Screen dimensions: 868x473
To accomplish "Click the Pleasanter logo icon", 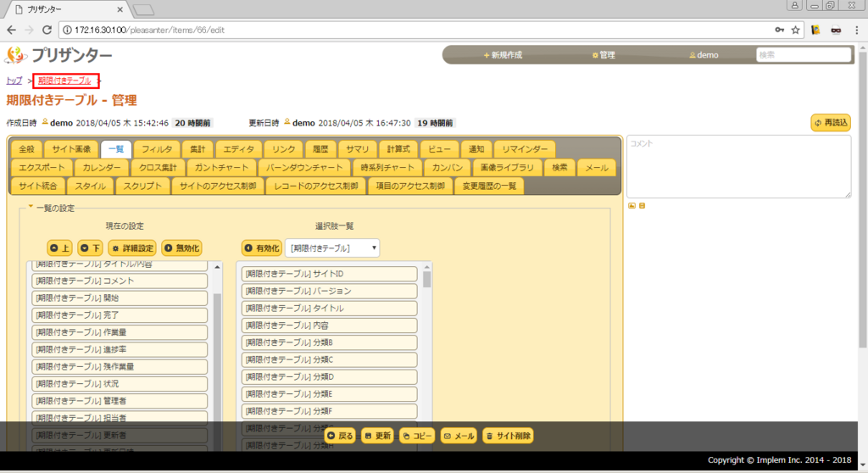I will [x=15, y=55].
